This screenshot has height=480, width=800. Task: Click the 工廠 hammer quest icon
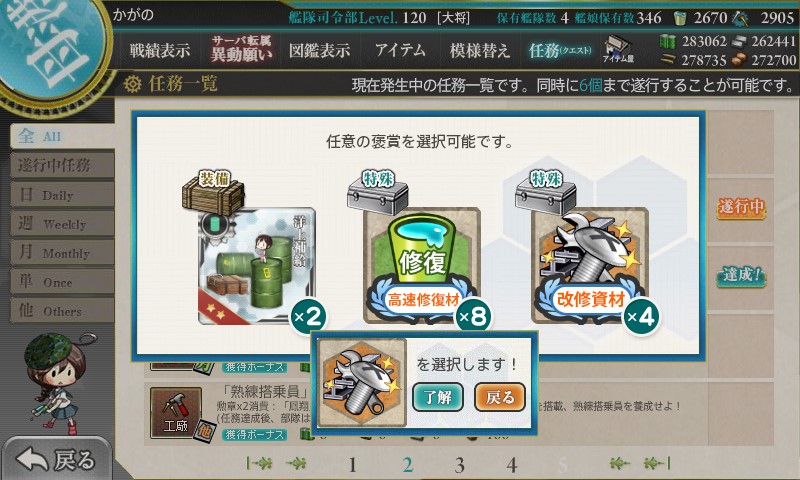(x=176, y=413)
